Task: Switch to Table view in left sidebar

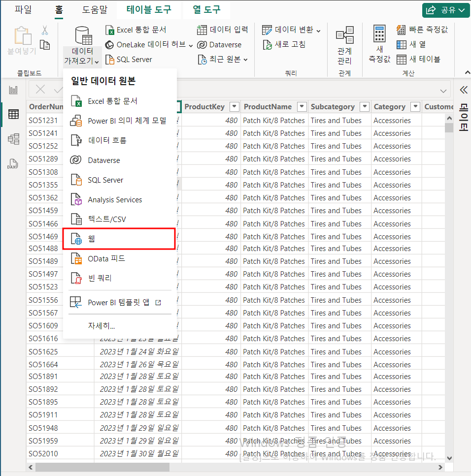Action: [13, 114]
